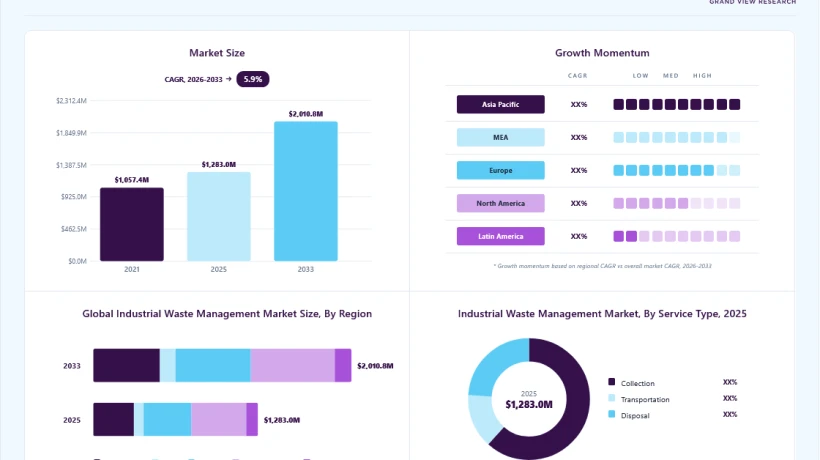Select the 2021 market size bar
This screenshot has width=820, height=460.
(132, 224)
